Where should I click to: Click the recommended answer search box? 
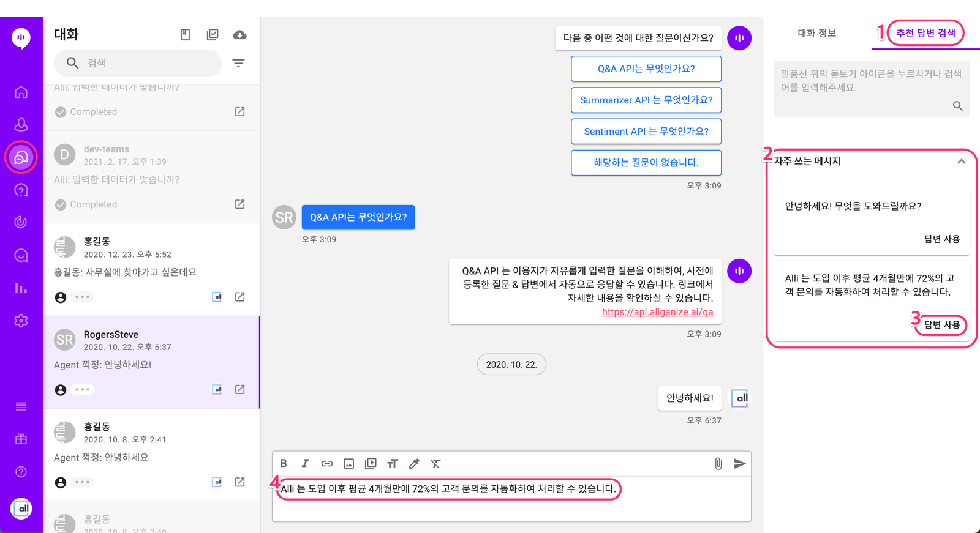click(x=872, y=89)
